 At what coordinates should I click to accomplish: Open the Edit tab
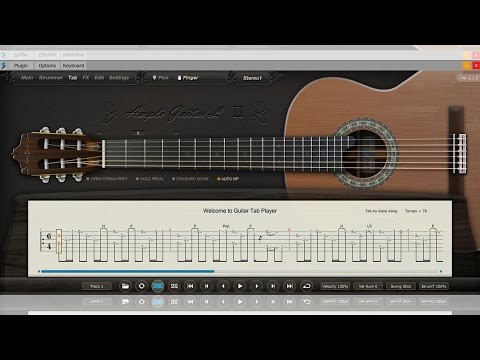[99, 78]
